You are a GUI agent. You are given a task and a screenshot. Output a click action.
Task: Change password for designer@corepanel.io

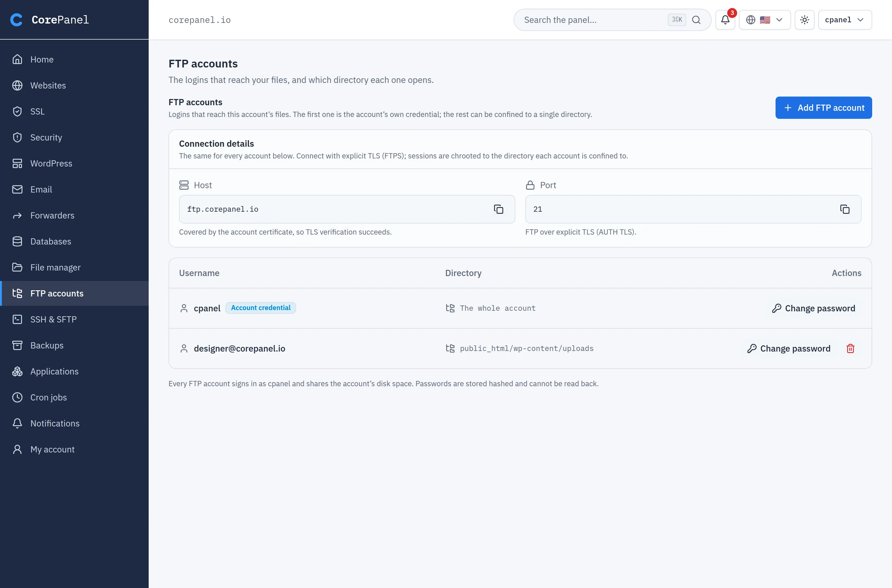click(789, 348)
